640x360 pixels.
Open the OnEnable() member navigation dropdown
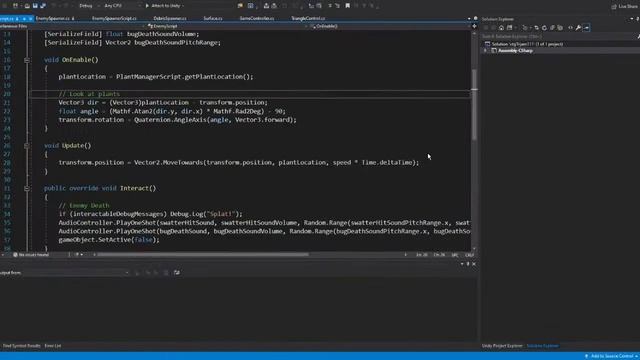389,26
